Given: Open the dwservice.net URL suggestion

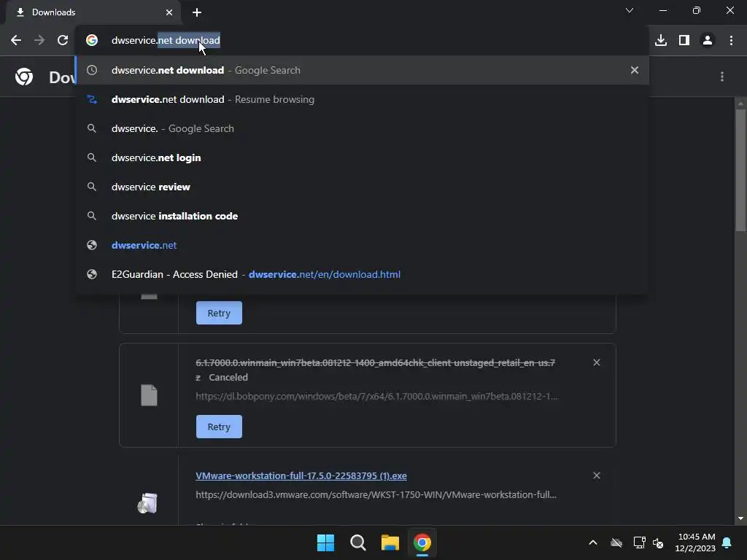Looking at the screenshot, I should point(362,245).
